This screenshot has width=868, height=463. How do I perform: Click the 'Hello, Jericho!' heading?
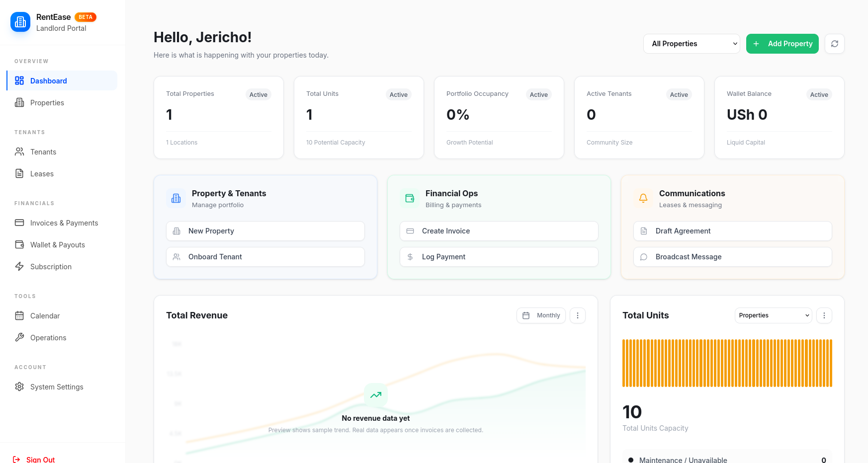202,37
